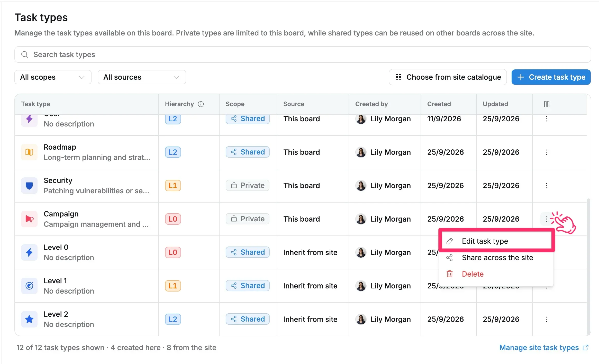Click the Create task type button
The width and height of the screenshot is (599, 364).
tap(551, 77)
